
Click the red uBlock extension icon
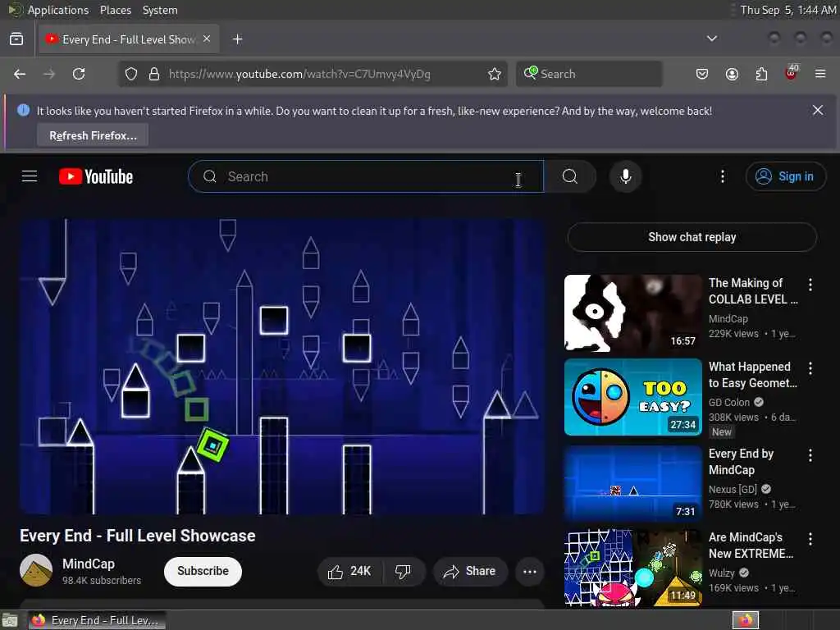792,73
